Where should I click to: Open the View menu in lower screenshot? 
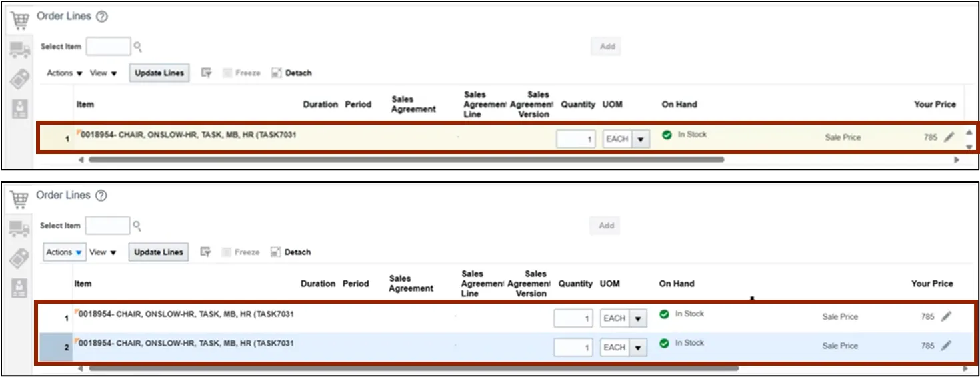pos(103,252)
